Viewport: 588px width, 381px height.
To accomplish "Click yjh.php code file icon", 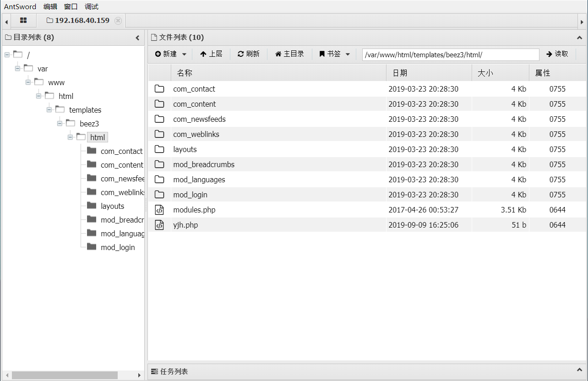I will [x=159, y=225].
